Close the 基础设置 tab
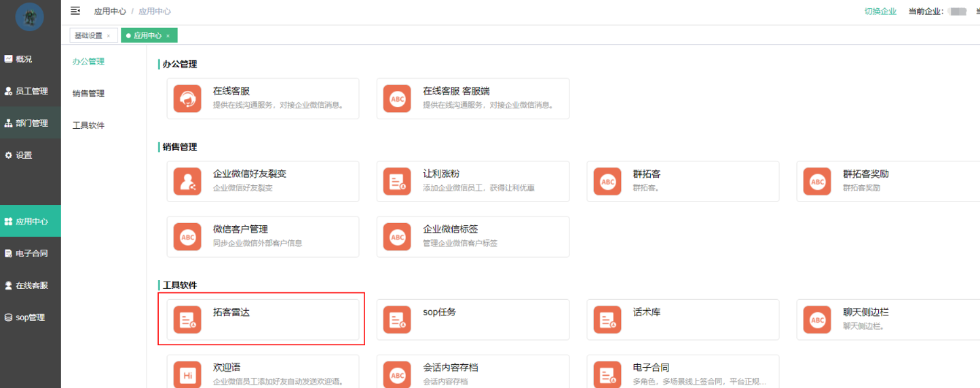The width and height of the screenshot is (980, 388). 109,36
